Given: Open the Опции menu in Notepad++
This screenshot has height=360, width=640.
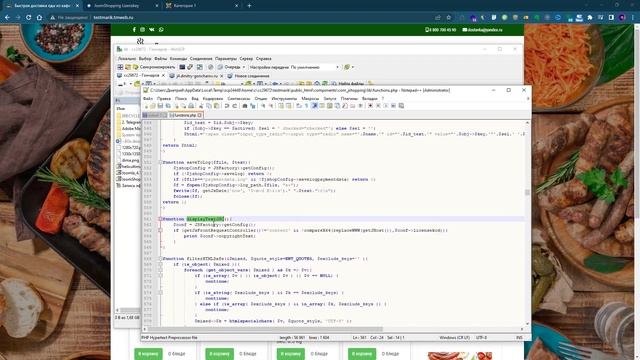Looking at the screenshot, I should (x=260, y=98).
